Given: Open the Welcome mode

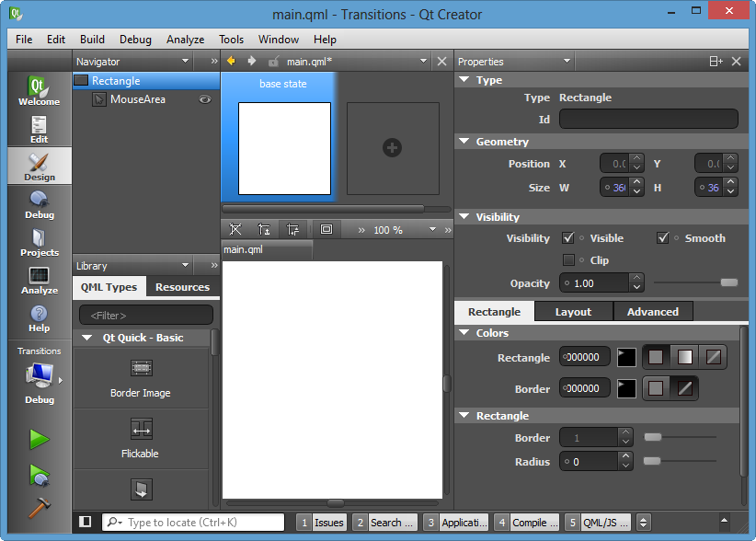Looking at the screenshot, I should tap(39, 91).
